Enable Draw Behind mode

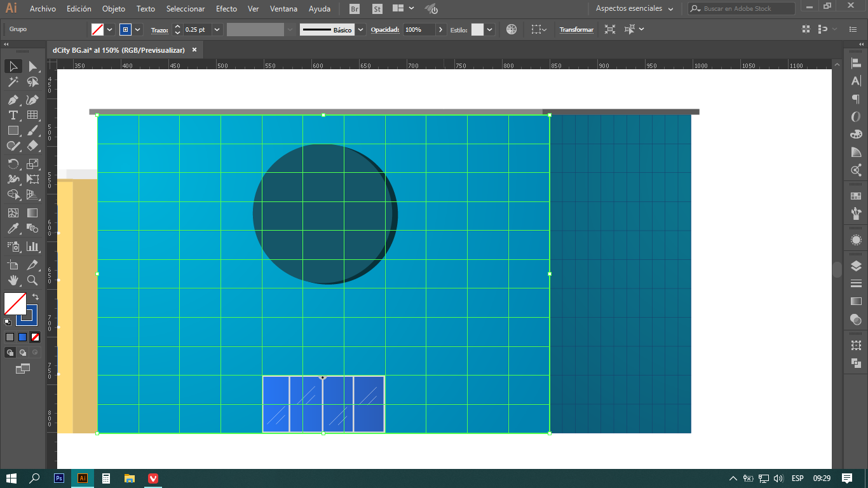click(x=22, y=352)
